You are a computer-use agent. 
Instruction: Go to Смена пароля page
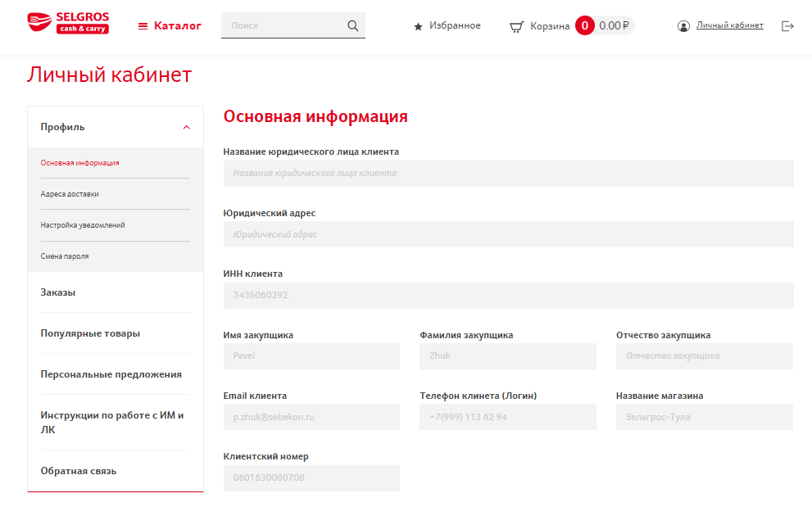click(65, 256)
